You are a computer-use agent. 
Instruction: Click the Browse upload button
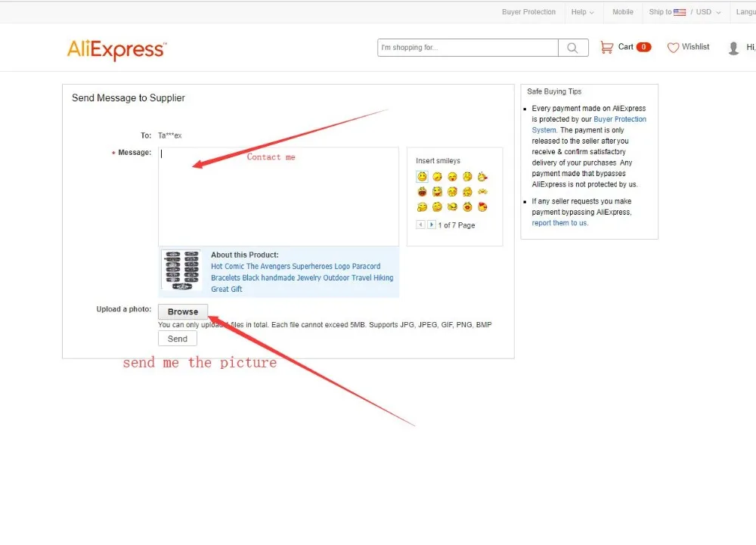tap(183, 311)
